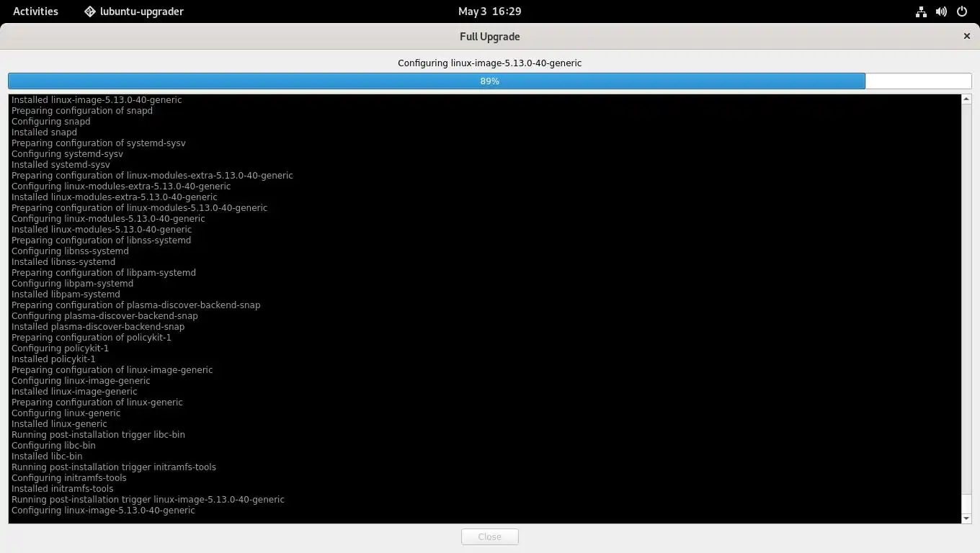Click line "Configuring policykit-1"
The image size is (980, 553).
pyautogui.click(x=60, y=349)
